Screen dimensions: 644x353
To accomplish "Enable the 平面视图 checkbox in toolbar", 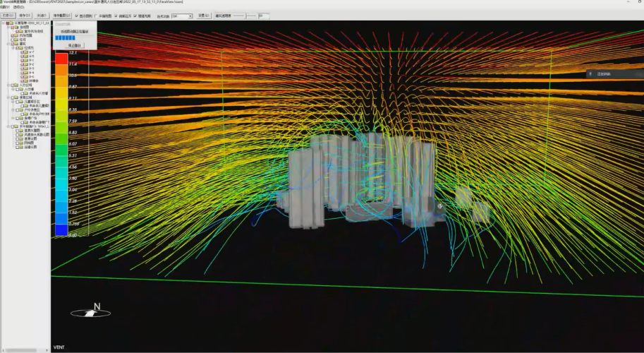I will (97, 16).
